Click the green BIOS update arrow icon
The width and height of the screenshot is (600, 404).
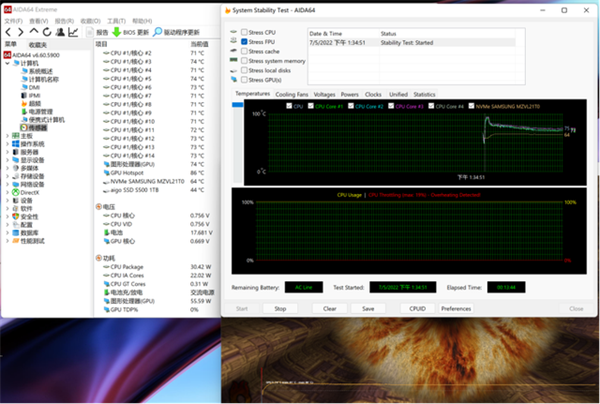(117, 32)
